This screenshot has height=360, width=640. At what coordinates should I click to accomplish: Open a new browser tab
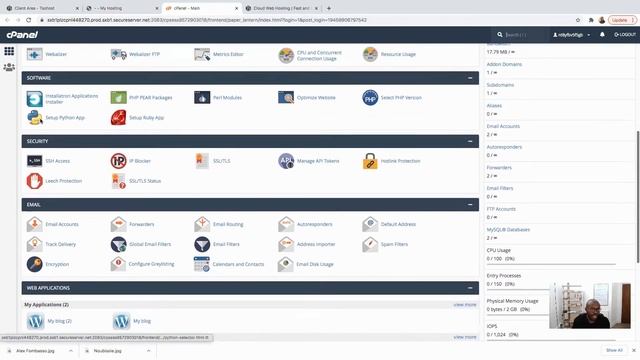[x=329, y=8]
